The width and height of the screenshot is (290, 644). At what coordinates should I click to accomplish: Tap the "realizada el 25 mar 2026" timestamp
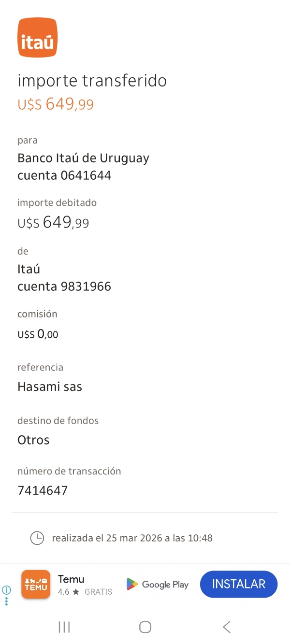point(132,538)
